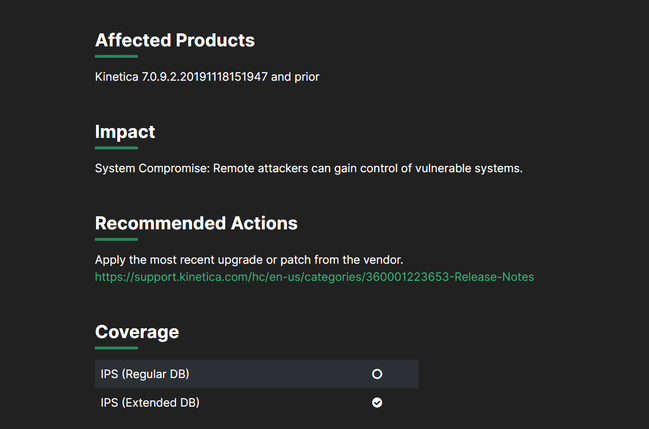Click the green underline beneath Coverage
This screenshot has height=429, width=649.
(116, 348)
